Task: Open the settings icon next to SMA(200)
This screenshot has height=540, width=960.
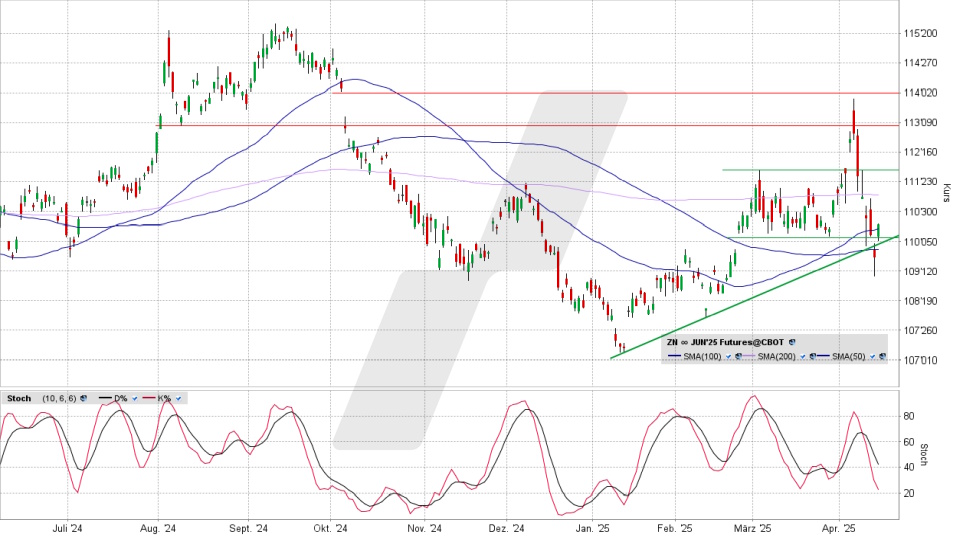Action: point(812,356)
